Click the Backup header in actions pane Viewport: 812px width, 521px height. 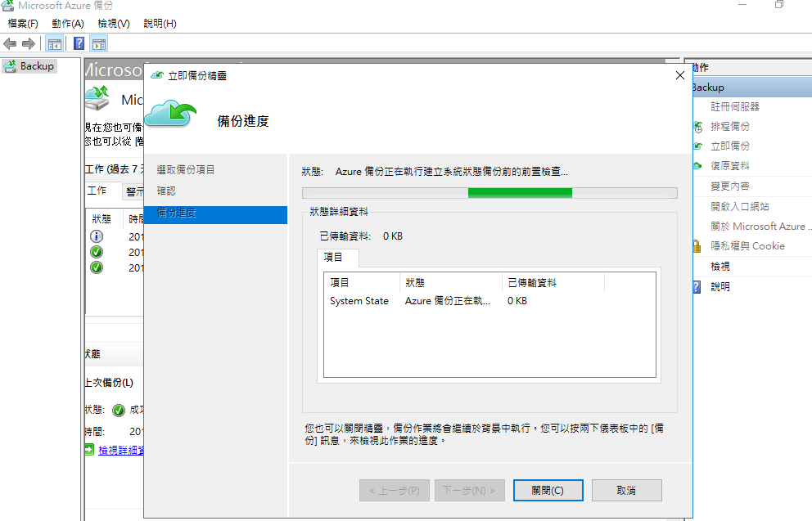click(752, 88)
